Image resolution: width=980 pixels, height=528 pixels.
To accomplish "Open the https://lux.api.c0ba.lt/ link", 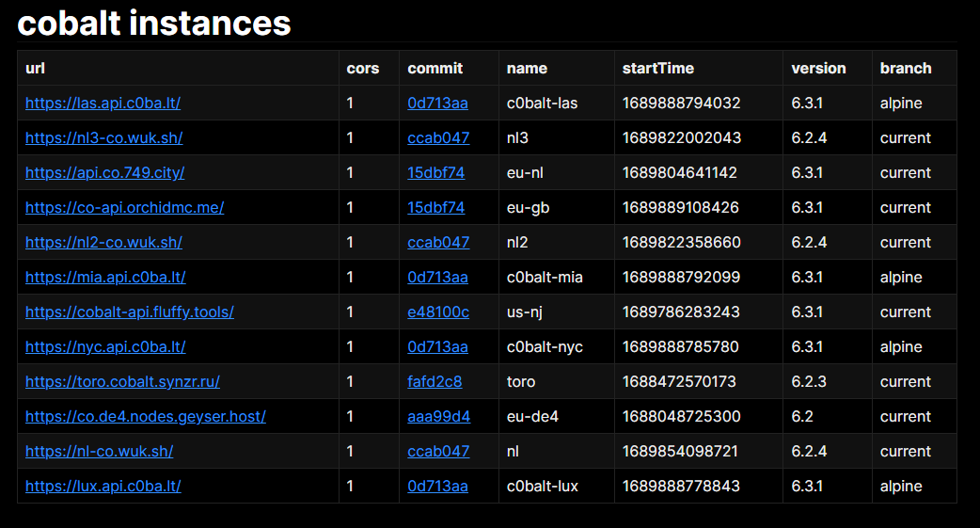I will [103, 486].
